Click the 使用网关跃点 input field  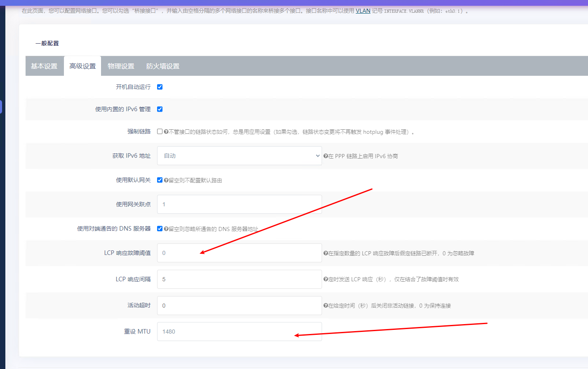[239, 204]
